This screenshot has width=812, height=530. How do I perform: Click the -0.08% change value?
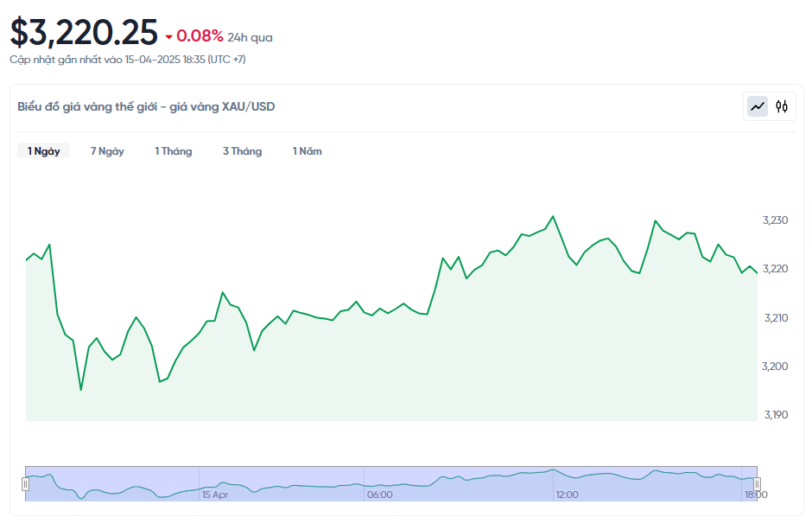pos(200,36)
